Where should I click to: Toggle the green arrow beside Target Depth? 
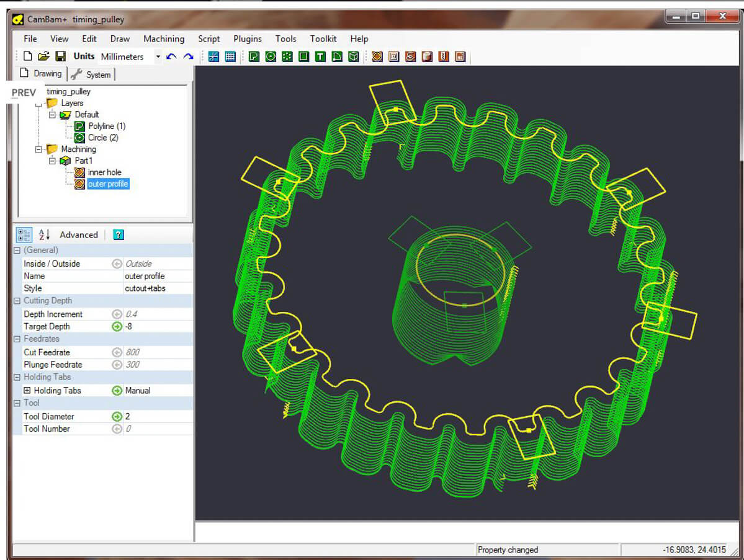(117, 327)
